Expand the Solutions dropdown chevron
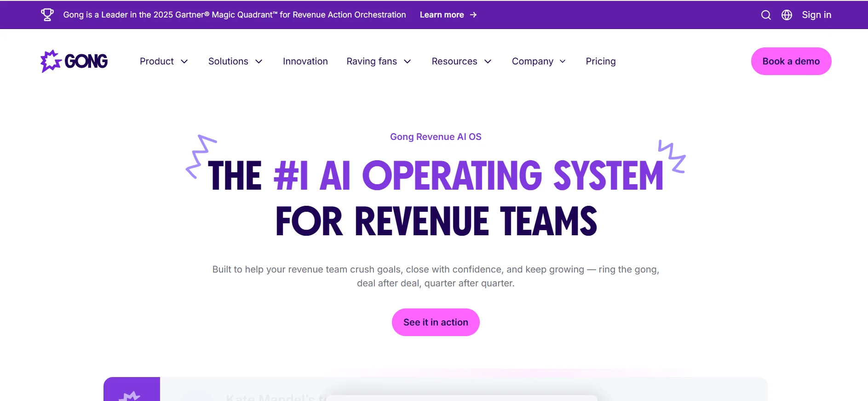The height and width of the screenshot is (401, 868). coord(259,62)
